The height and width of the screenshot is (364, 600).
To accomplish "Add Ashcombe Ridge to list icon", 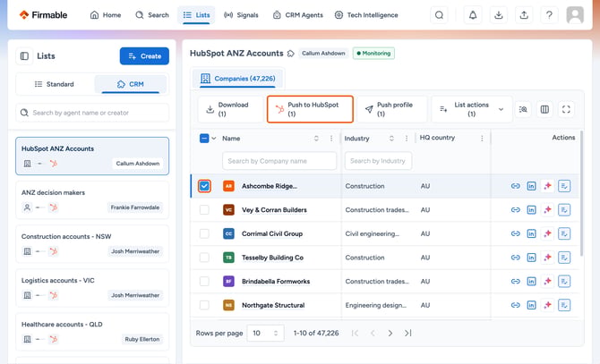I will coord(564,186).
